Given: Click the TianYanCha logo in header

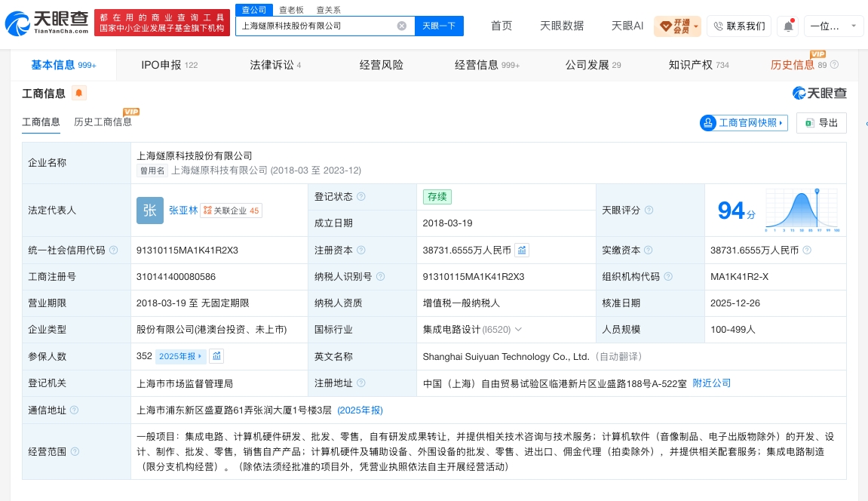Looking at the screenshot, I should (x=47, y=23).
